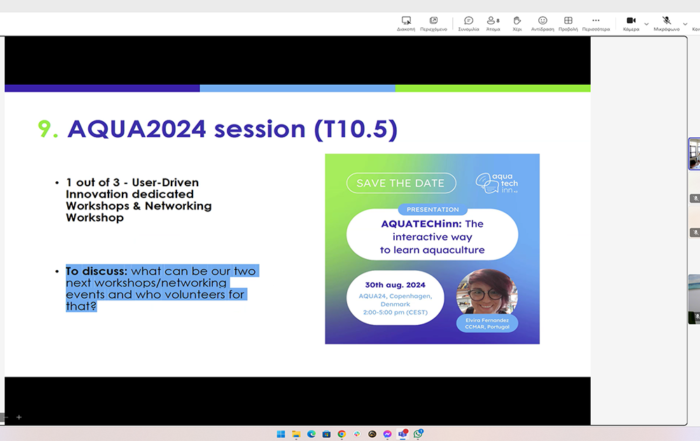Click the SAVE THE DATE button on slide
Viewport: 700px width, 441px height.
401,183
